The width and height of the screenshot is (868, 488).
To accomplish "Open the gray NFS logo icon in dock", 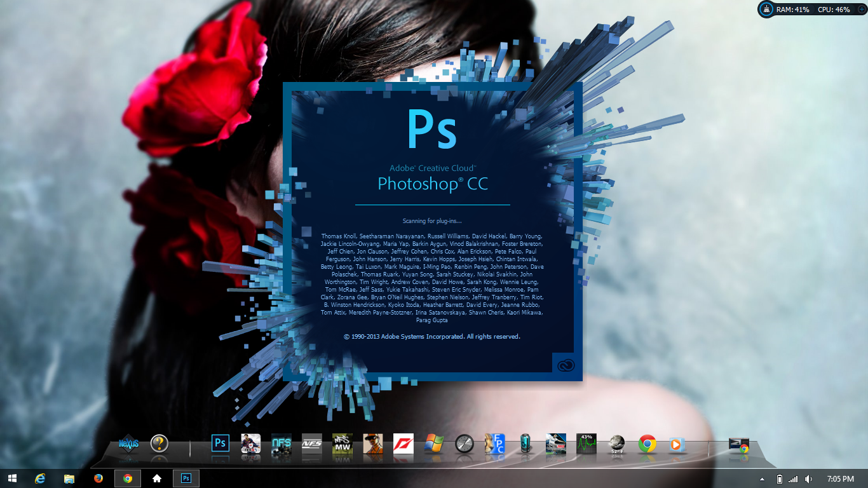I will pos(312,443).
